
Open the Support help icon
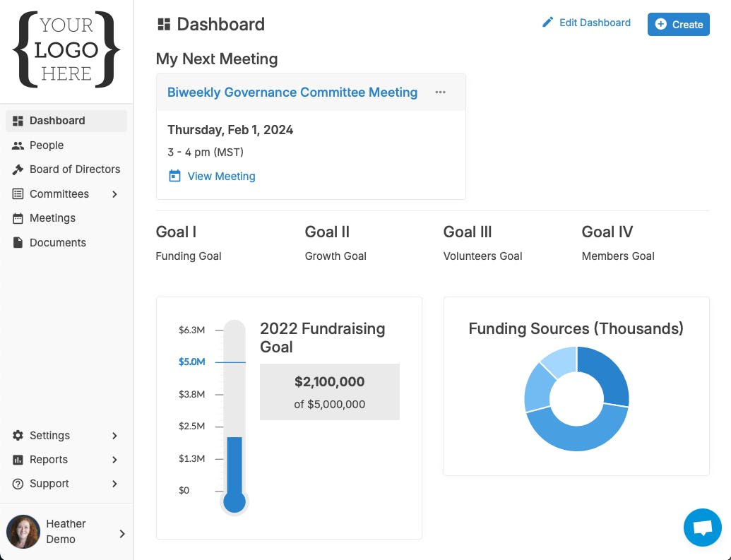tap(17, 484)
